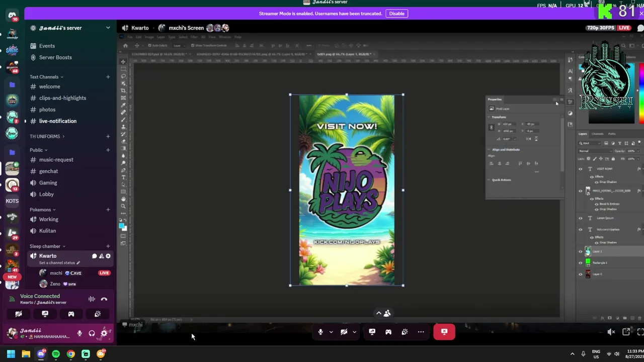Add channel to Public category
644x362 pixels.
[x=108, y=150]
